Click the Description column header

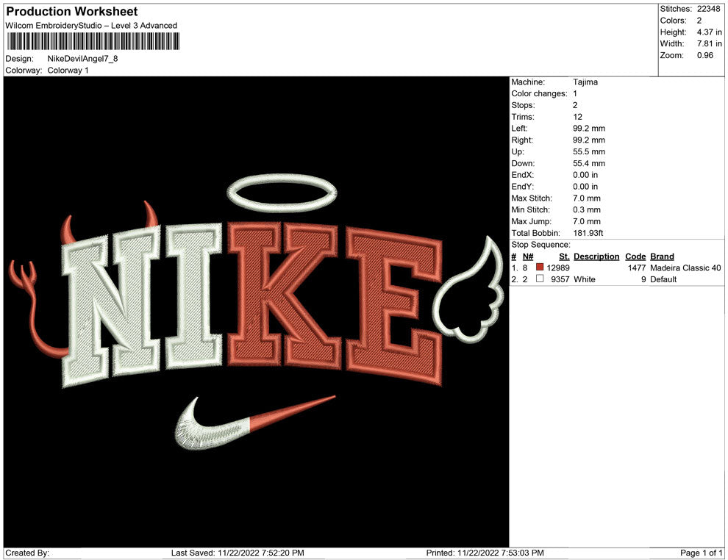coord(596,256)
